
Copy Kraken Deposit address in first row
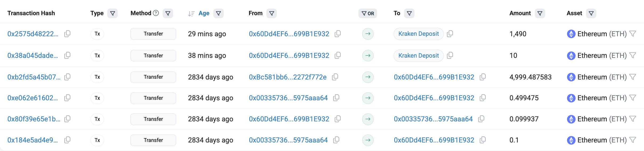[450, 34]
